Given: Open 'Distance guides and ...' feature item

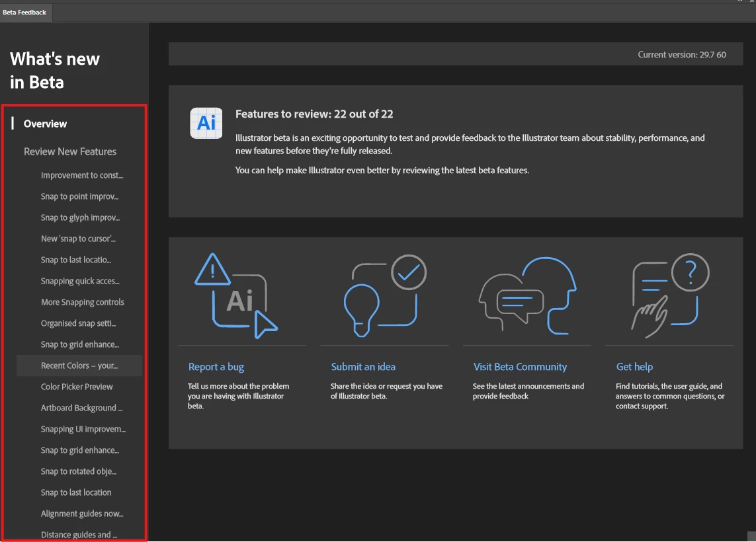Looking at the screenshot, I should tap(79, 535).
